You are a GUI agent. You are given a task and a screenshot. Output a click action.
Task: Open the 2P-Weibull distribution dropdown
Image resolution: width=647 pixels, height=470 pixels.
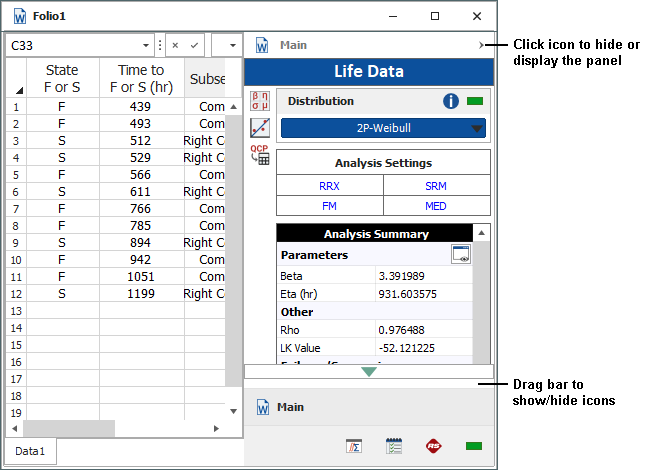point(383,128)
